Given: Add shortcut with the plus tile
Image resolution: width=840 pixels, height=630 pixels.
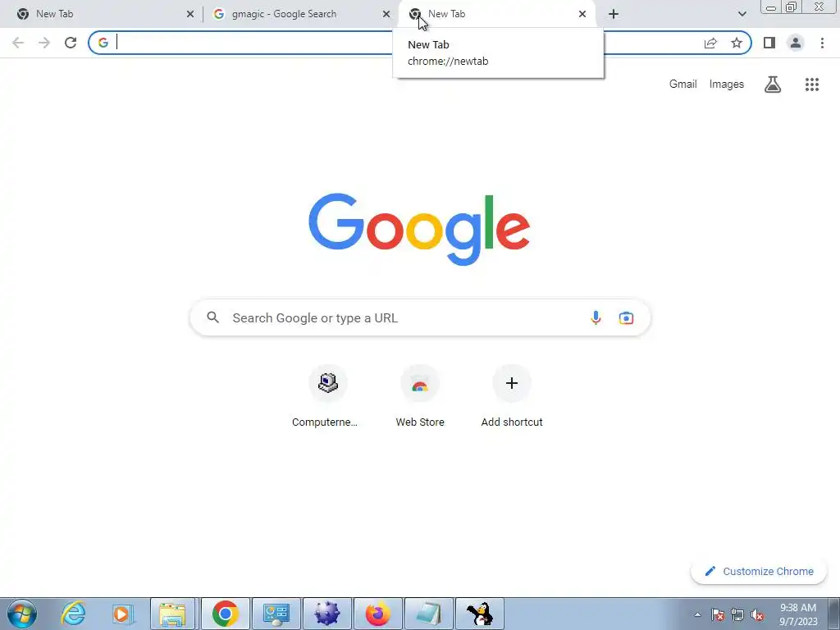Looking at the screenshot, I should point(512,396).
